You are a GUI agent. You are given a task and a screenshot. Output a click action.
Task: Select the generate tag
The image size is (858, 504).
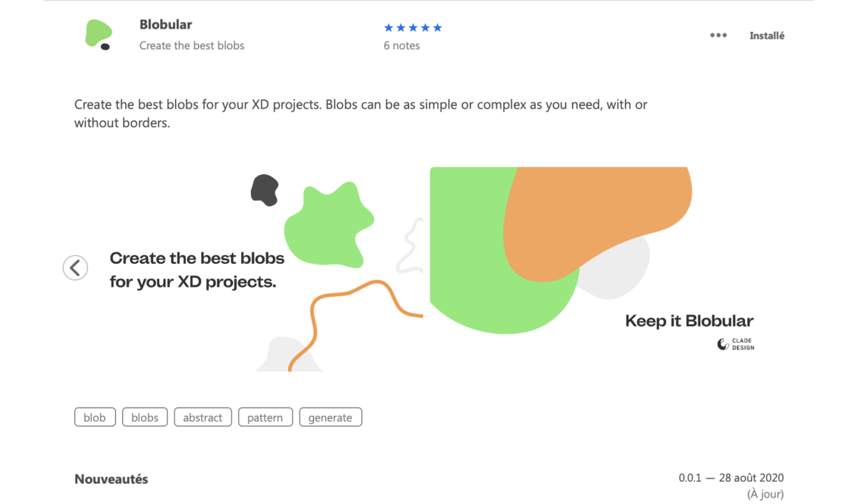coord(330,417)
